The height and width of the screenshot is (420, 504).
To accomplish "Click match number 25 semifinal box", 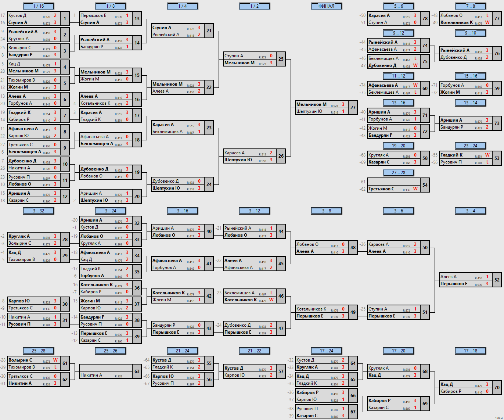I will click(x=281, y=59).
